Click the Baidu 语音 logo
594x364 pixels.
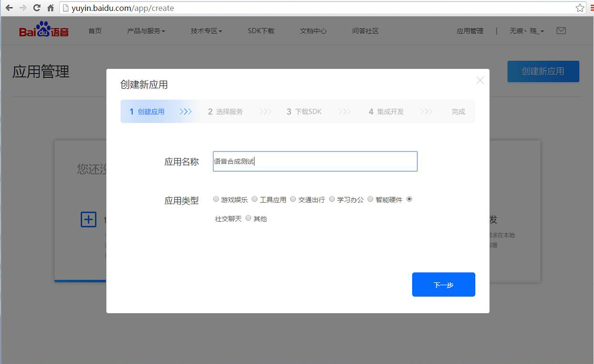pyautogui.click(x=44, y=30)
